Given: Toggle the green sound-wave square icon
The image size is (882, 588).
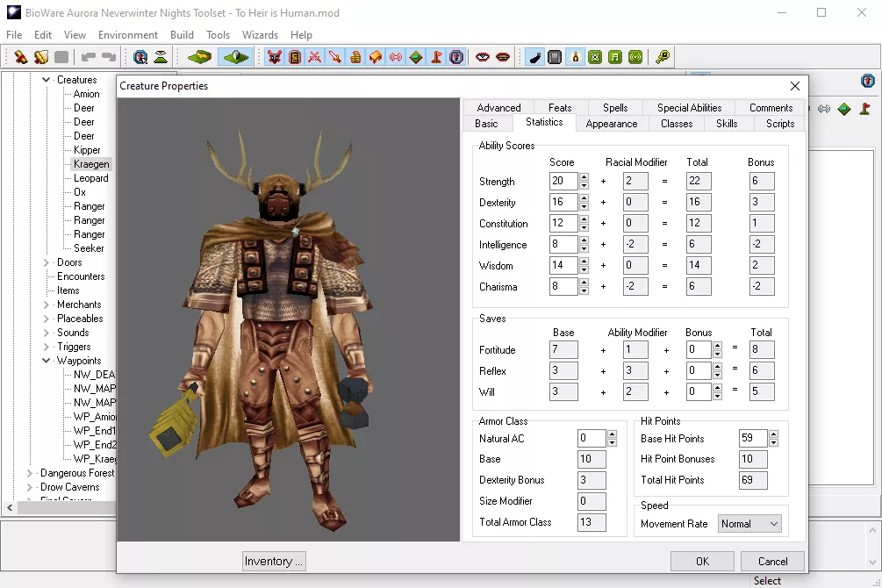Looking at the screenshot, I should pos(635,57).
